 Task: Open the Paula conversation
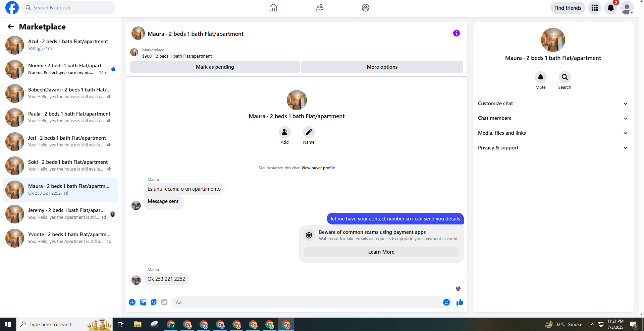pyautogui.click(x=60, y=118)
